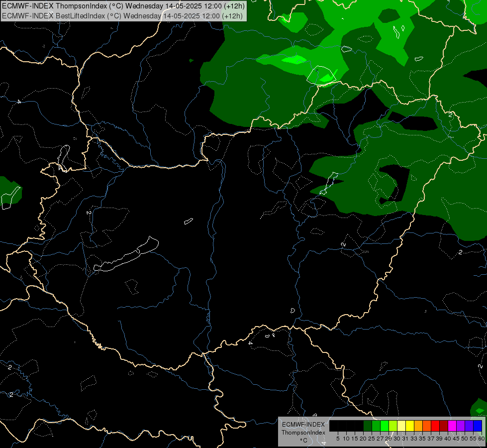The width and height of the screenshot is (487, 448).
Task: Select the dark red 39-40 legend swatch
Action: (x=444, y=426)
